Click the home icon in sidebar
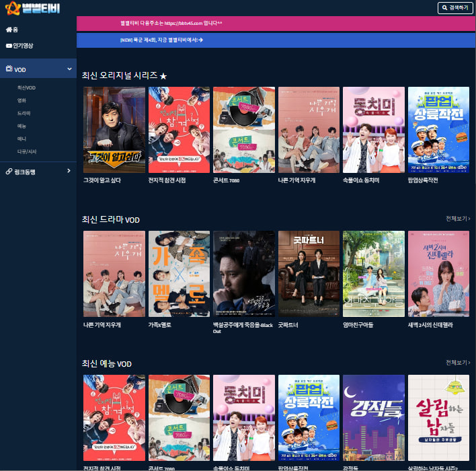This screenshot has height=471, width=476. point(9,30)
